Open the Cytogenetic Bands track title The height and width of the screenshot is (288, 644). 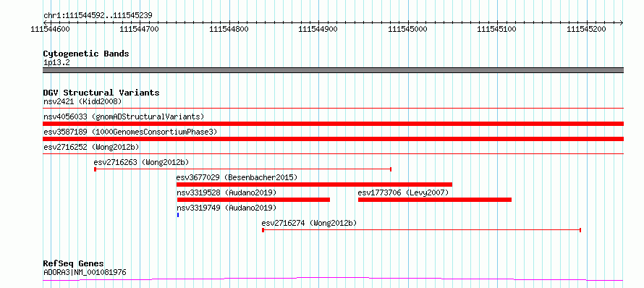(x=86, y=54)
